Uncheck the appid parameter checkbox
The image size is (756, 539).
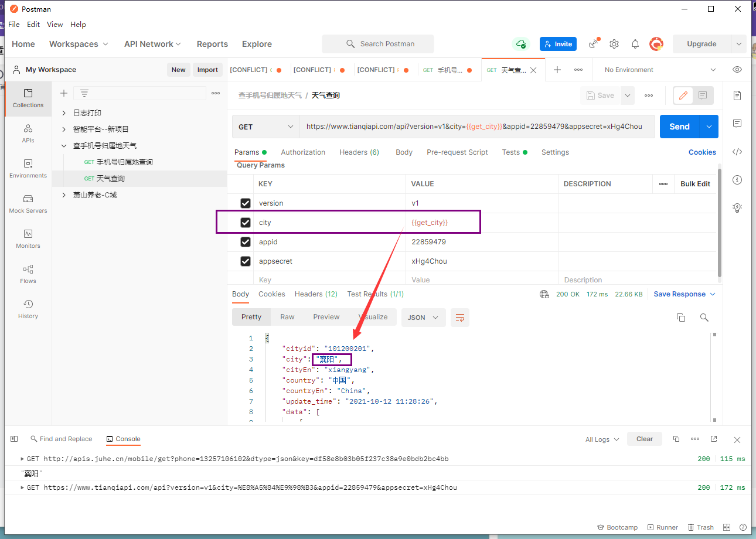(246, 242)
